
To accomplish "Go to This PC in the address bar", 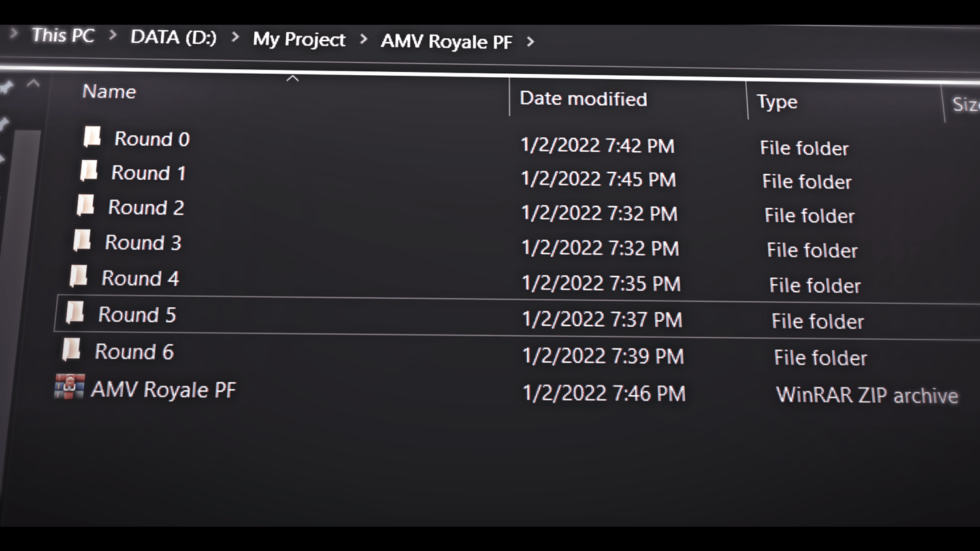I will [63, 35].
